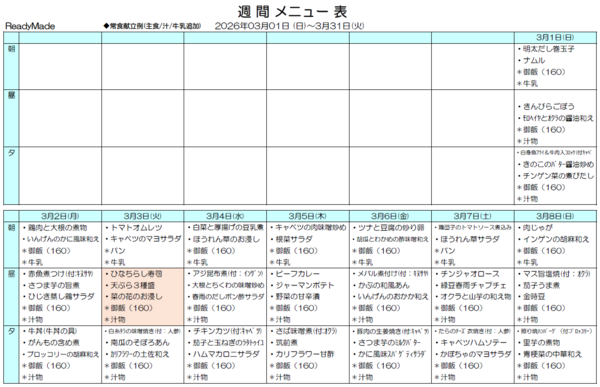Click '牛丼(牛丼の具)' entry
Screen dimensions: 600x387
[52, 331]
